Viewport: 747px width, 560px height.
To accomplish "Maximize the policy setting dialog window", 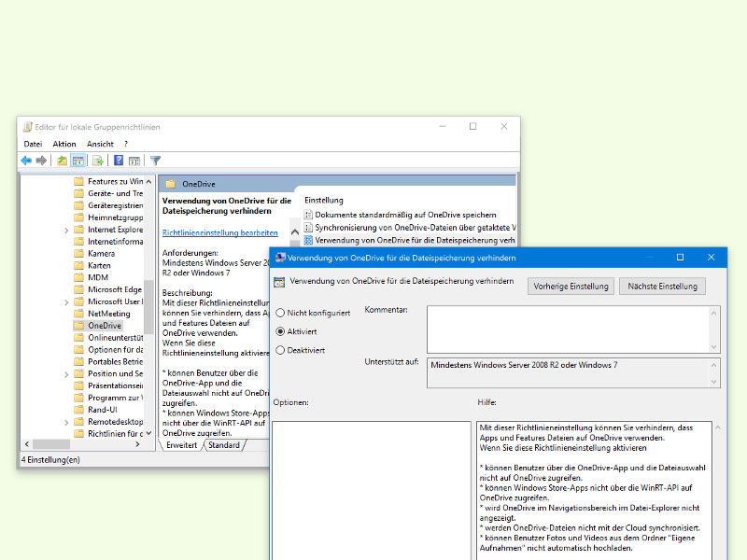I will coord(680,258).
